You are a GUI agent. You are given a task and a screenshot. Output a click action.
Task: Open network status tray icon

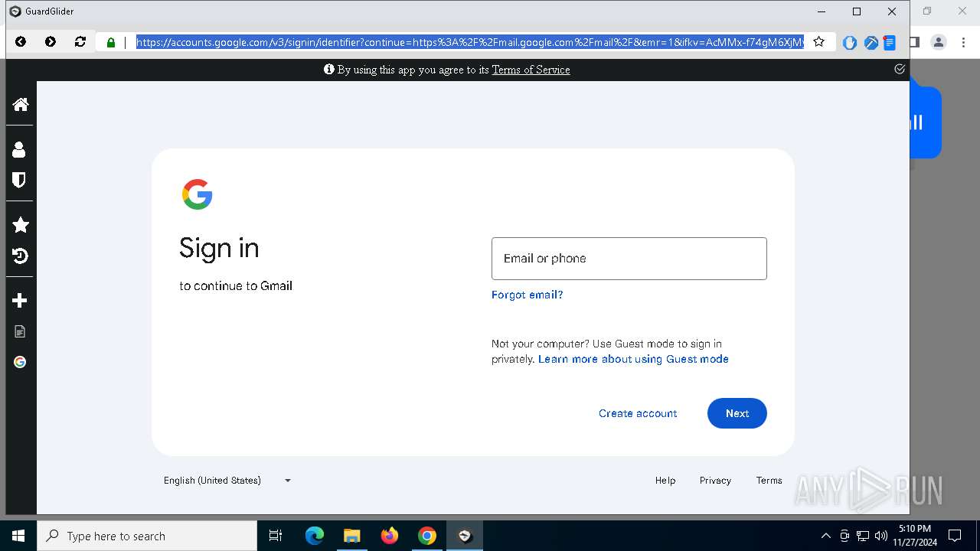tap(863, 536)
